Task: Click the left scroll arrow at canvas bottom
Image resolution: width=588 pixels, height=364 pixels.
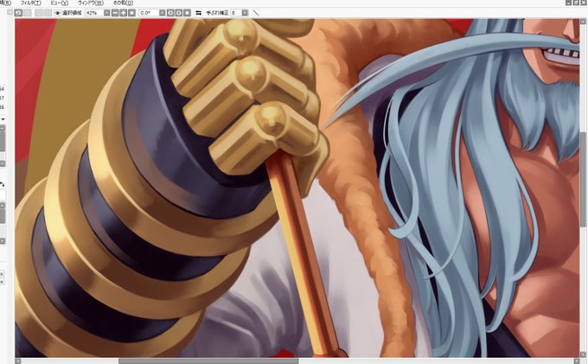Action: pos(18,361)
